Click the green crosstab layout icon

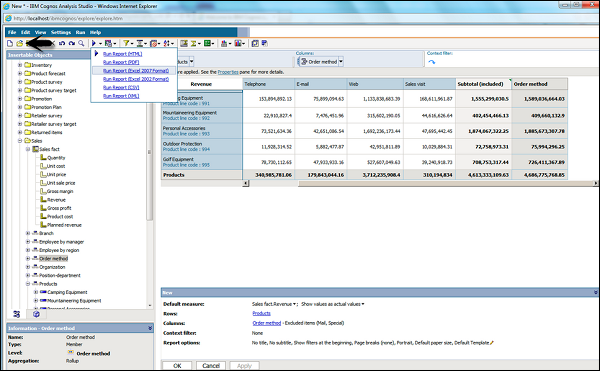click(x=207, y=44)
